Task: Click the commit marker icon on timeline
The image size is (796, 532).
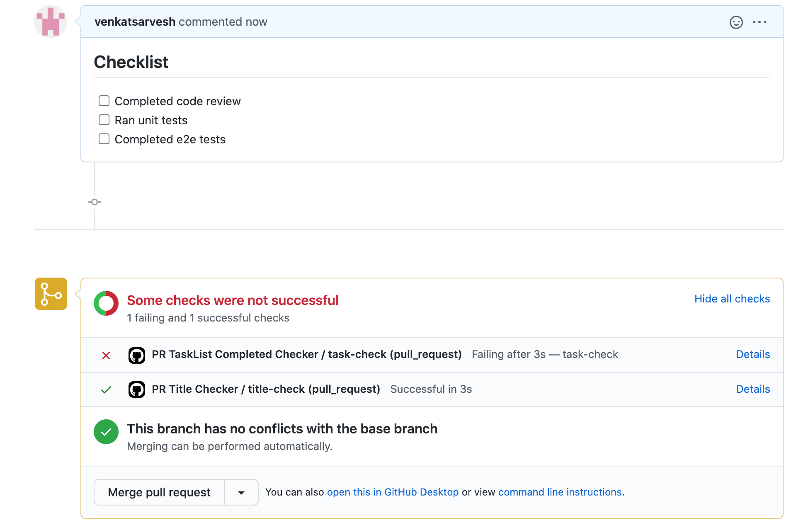Action: (x=95, y=202)
